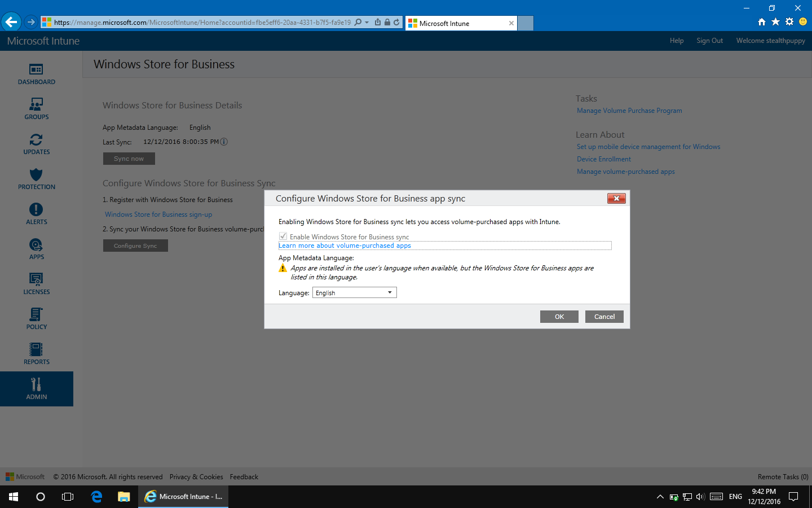
Task: Open Learn more about volume-purchased apps
Action: [x=345, y=246]
